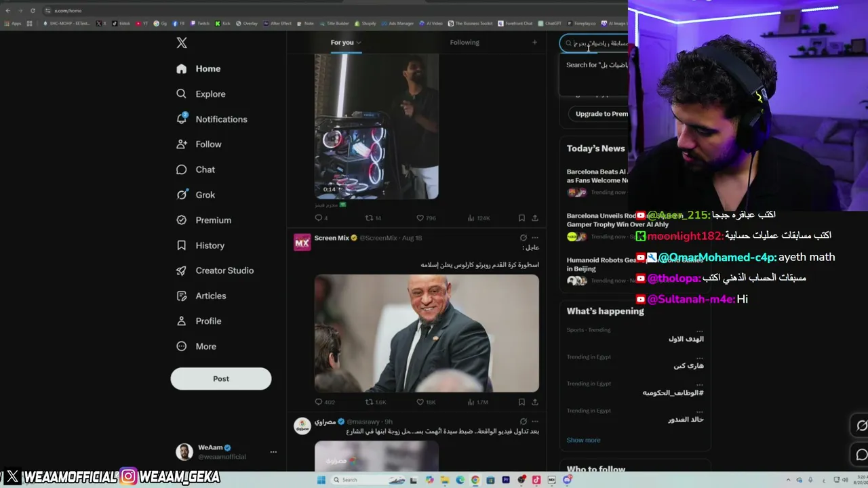The width and height of the screenshot is (868, 488).
Task: Like the Screen Mix post
Action: click(x=426, y=403)
